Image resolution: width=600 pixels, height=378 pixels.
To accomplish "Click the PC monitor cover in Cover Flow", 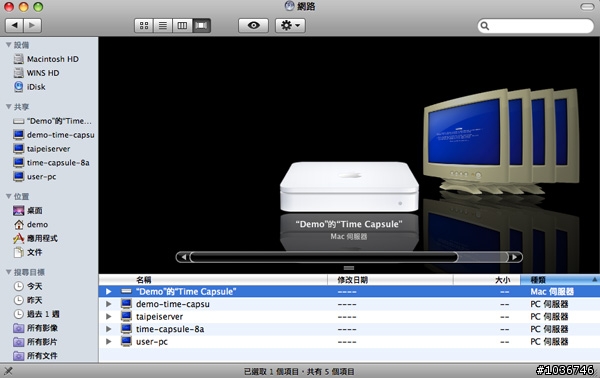I will [x=467, y=138].
